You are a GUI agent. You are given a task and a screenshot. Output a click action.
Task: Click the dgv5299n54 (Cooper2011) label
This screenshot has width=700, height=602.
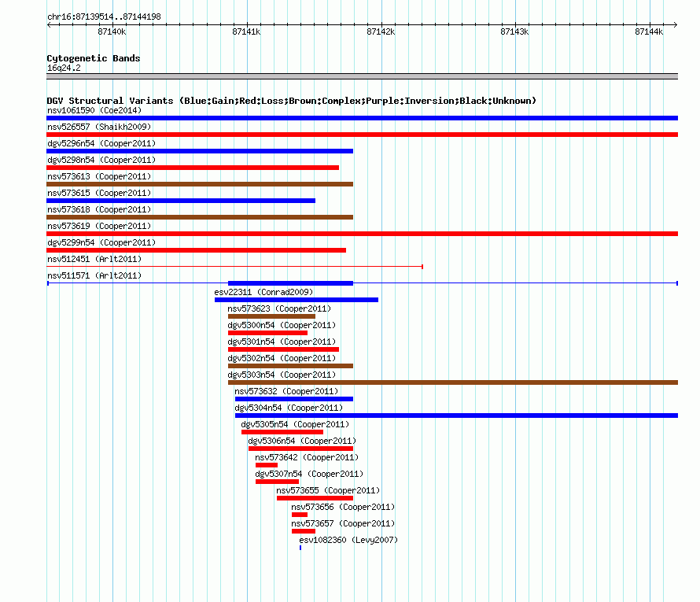(x=101, y=242)
